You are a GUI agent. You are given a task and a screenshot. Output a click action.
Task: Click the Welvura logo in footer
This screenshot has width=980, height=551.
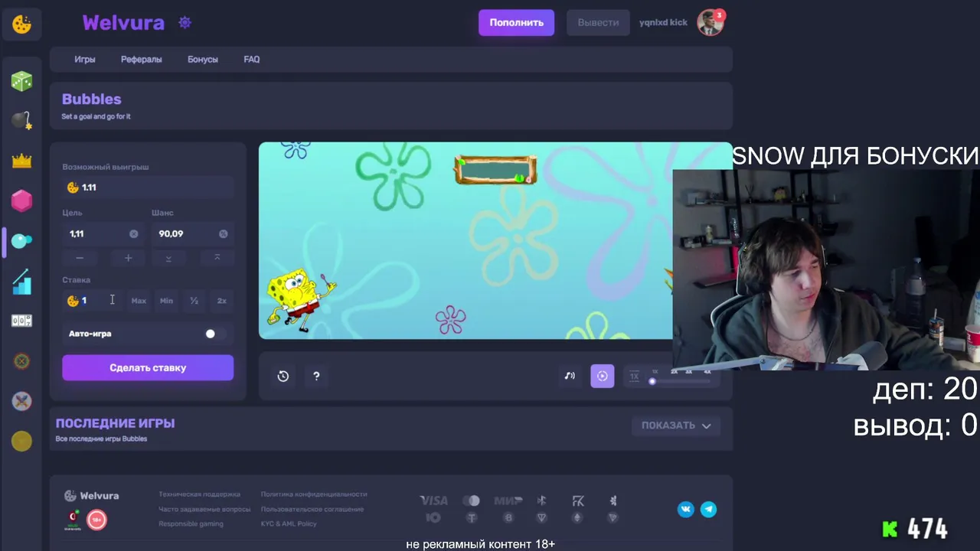(92, 495)
